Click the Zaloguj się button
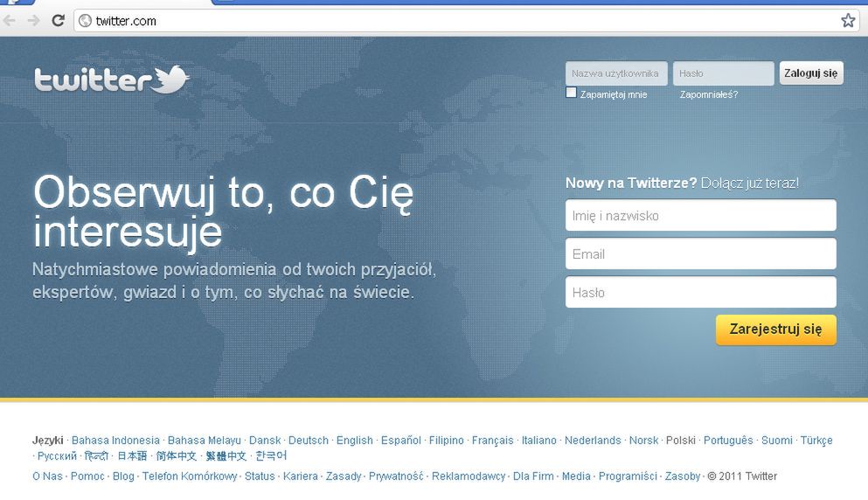This screenshot has height=500, width=868. pos(811,73)
